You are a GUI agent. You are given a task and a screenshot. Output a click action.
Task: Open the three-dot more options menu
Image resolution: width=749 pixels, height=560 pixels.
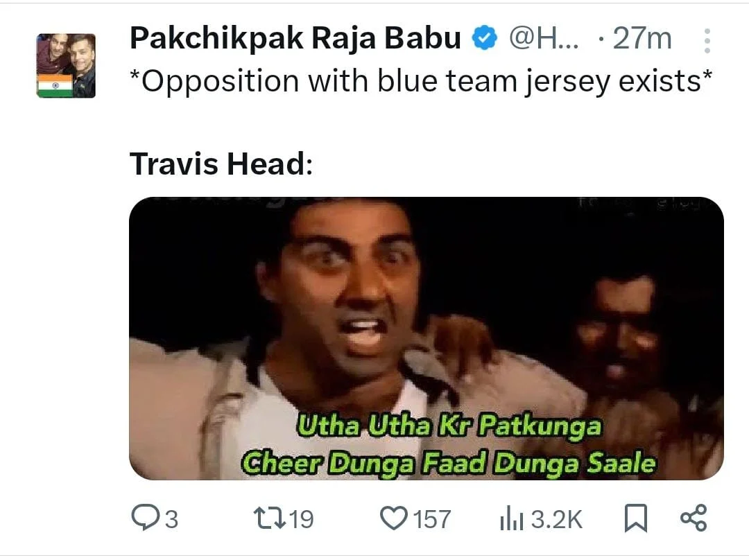pos(707,41)
